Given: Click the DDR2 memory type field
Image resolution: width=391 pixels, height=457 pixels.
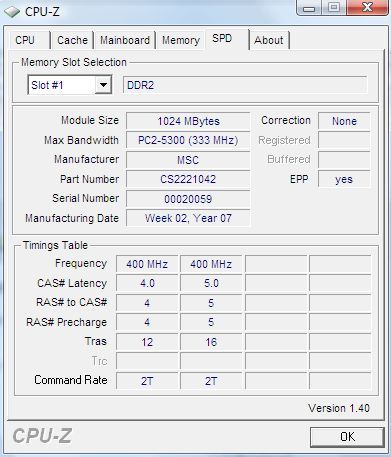Looking at the screenshot, I should point(245,85).
